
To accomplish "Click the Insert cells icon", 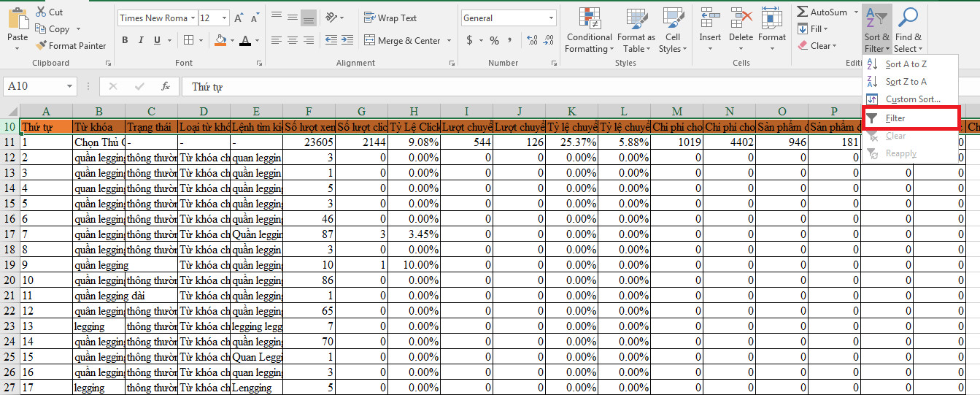I will (x=709, y=19).
